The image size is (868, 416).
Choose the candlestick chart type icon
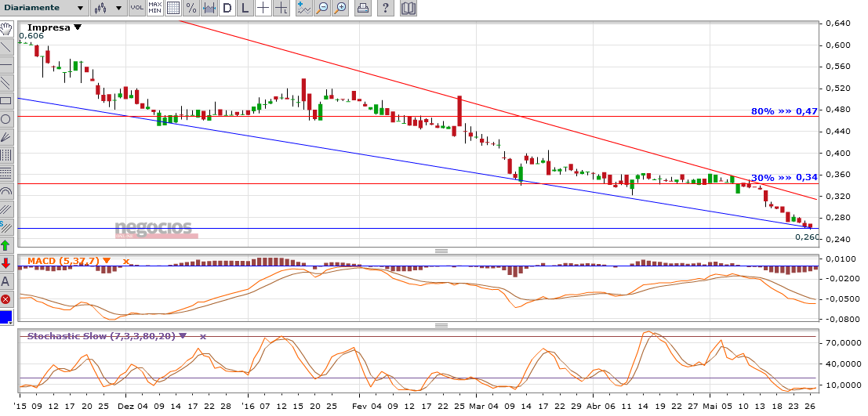[x=100, y=8]
